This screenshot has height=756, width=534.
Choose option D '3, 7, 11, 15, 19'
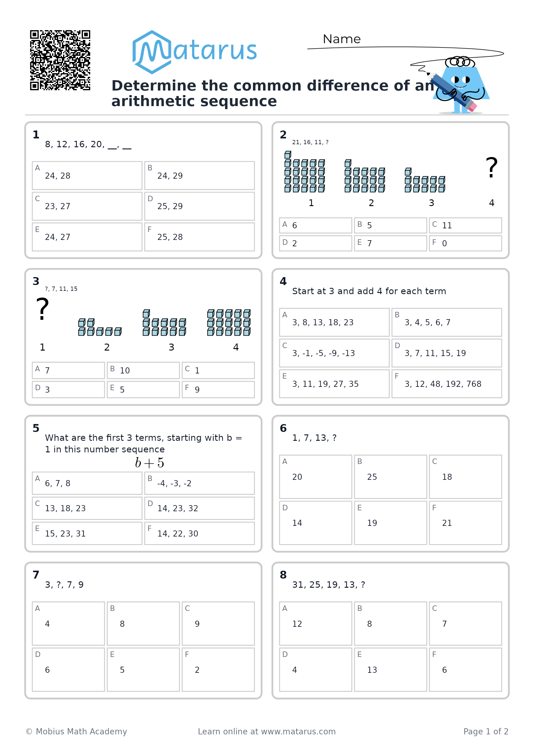[x=447, y=353]
